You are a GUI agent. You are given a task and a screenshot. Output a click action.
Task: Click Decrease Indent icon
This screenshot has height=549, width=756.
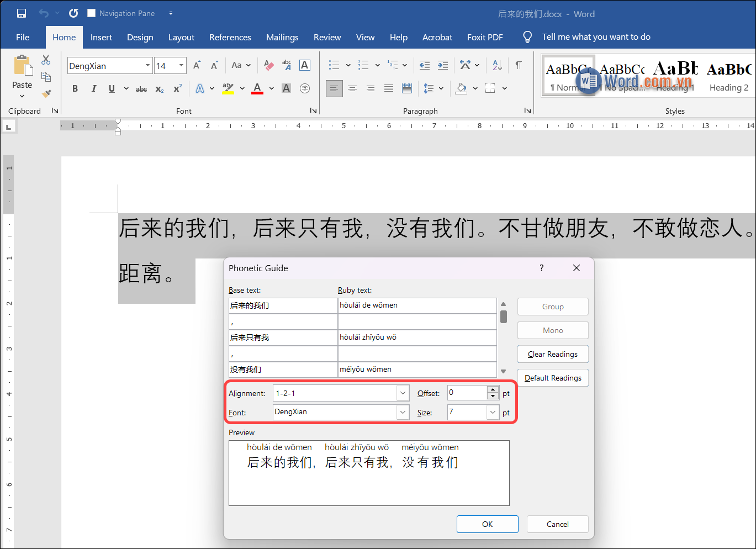tap(425, 65)
